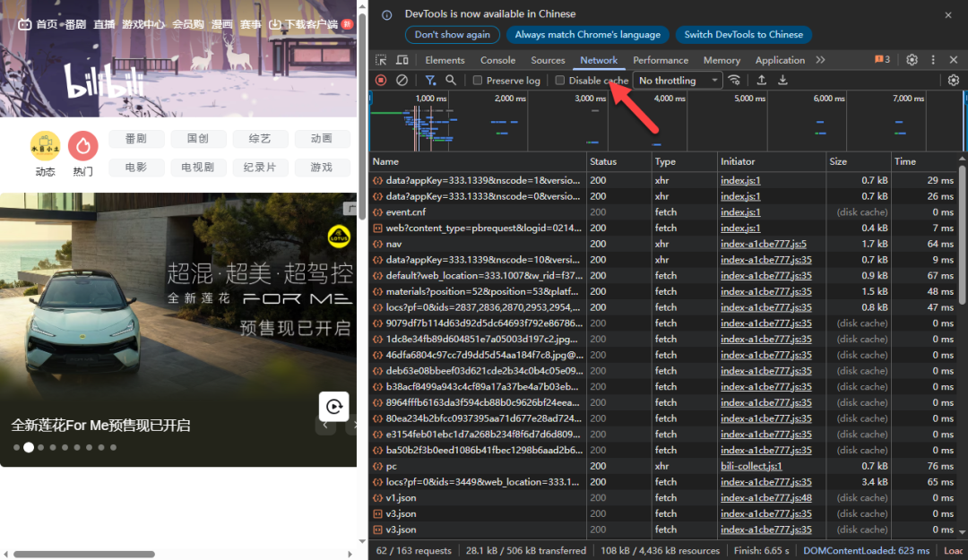Check the Disable cache checkbox
Image resolution: width=968 pixels, height=560 pixels.
(560, 81)
